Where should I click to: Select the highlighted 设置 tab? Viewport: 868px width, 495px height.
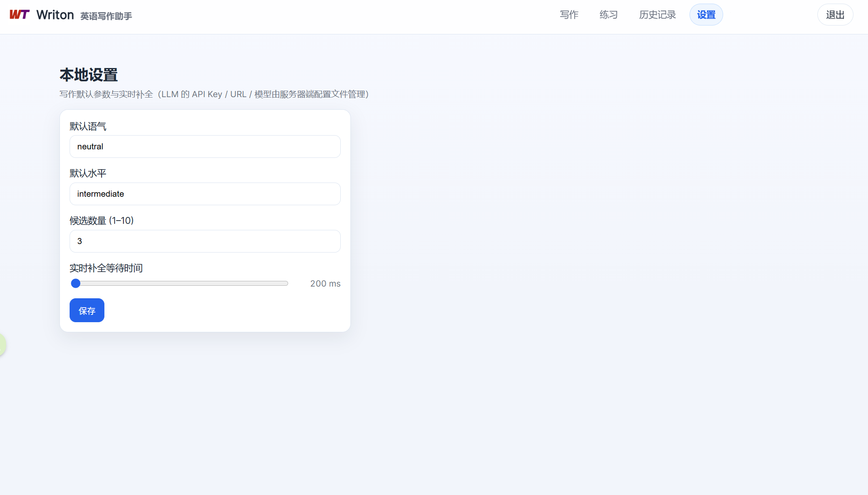[706, 15]
